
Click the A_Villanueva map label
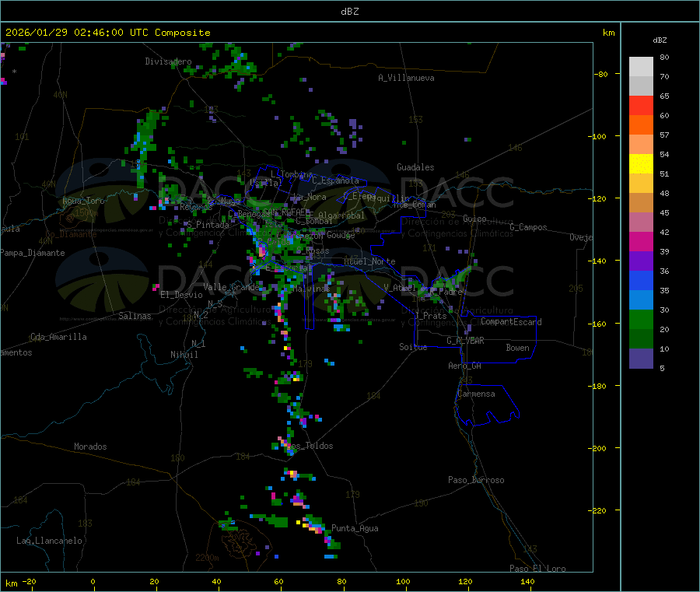406,78
